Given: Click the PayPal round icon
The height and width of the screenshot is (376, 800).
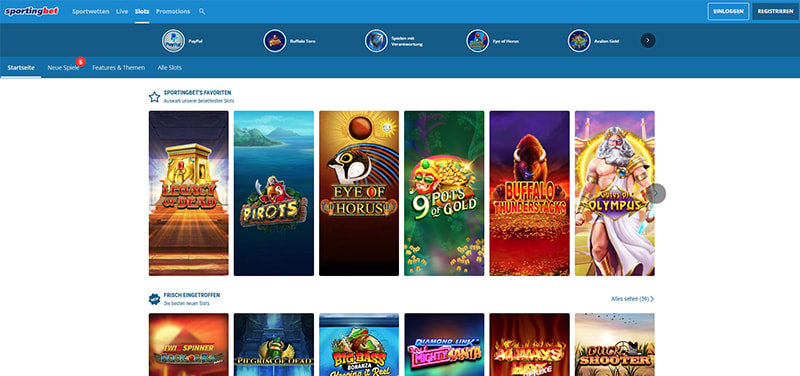Looking at the screenshot, I should coord(173,41).
